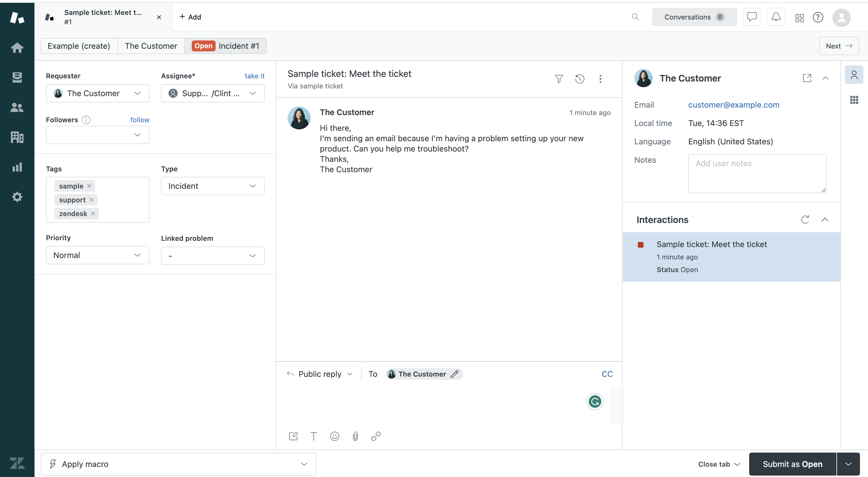Expand the Priority dropdown selector

click(98, 255)
